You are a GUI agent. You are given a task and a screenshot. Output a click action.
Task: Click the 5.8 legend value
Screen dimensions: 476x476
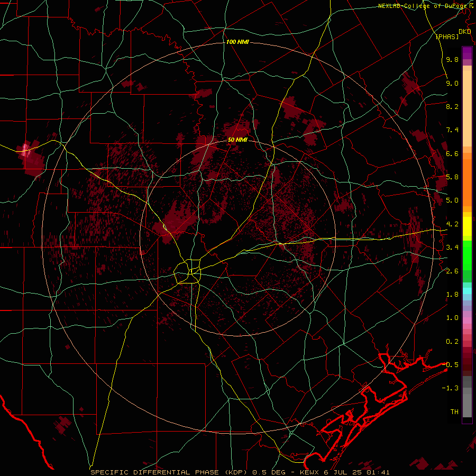click(x=452, y=177)
